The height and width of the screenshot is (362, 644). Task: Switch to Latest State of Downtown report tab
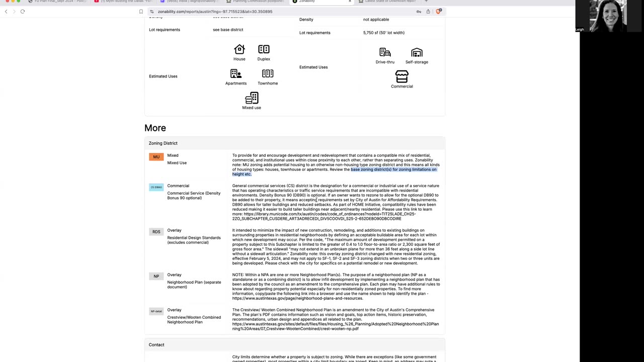pyautogui.click(x=388, y=2)
